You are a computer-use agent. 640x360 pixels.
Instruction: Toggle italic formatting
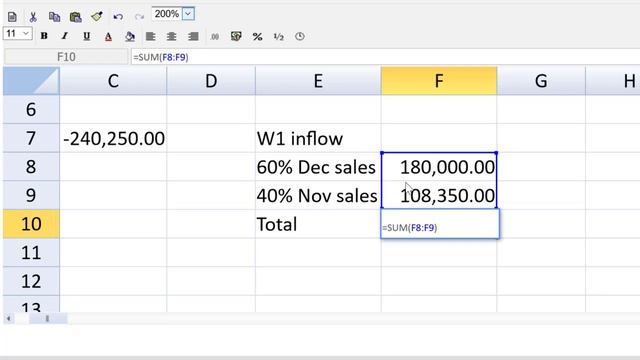[x=65, y=36]
